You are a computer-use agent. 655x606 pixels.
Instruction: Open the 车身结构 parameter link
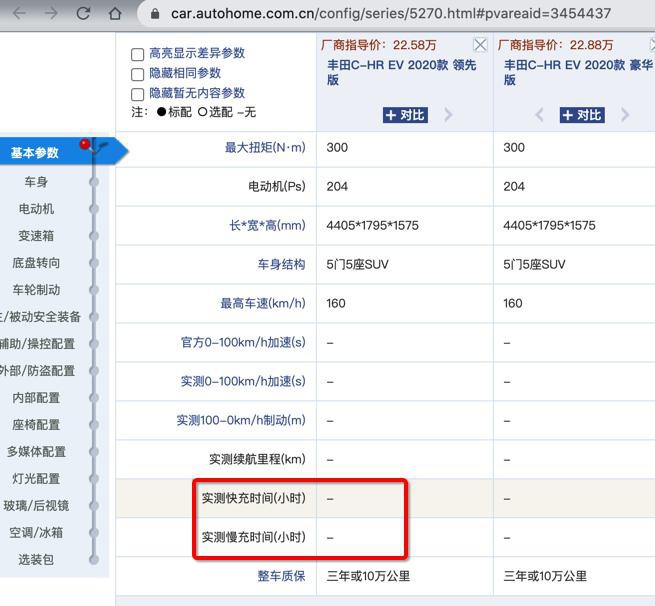(282, 264)
